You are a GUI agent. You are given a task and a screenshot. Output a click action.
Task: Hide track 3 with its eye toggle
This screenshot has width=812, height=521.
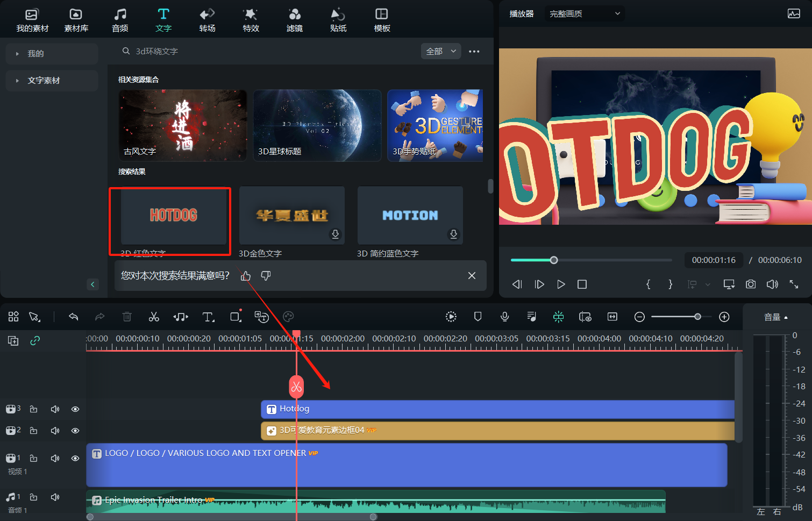pos(75,409)
